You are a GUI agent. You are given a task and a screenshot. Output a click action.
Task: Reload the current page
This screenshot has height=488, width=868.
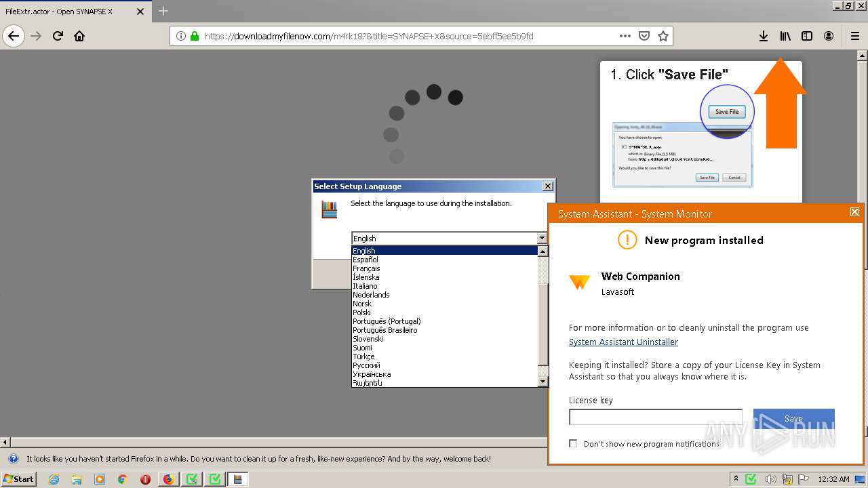(x=58, y=36)
